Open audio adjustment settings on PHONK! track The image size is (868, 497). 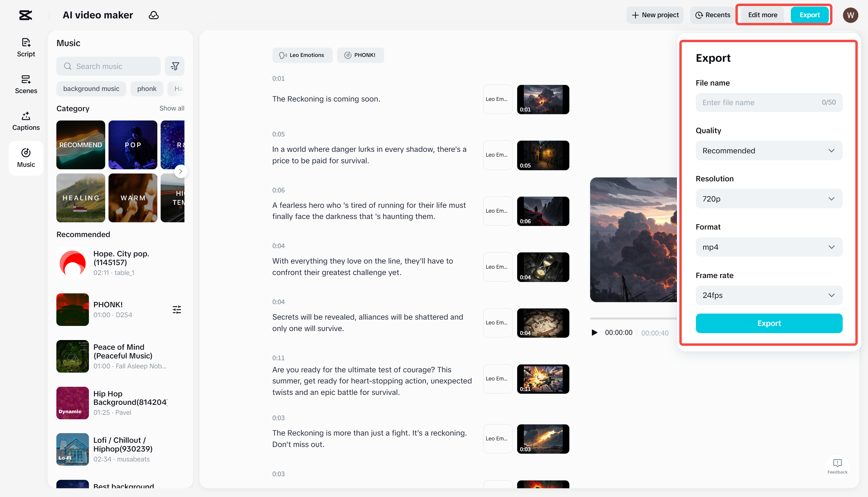tap(177, 309)
